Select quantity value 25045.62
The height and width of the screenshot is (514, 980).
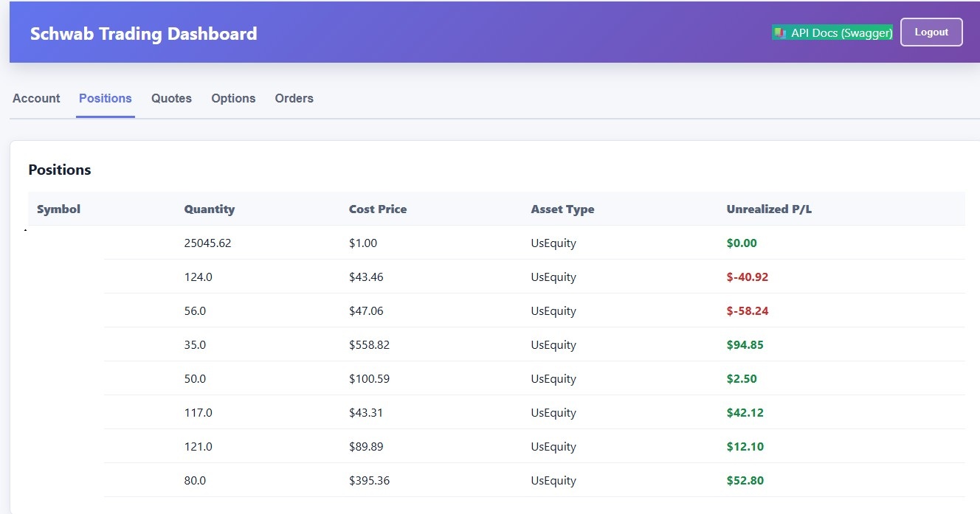coord(207,243)
